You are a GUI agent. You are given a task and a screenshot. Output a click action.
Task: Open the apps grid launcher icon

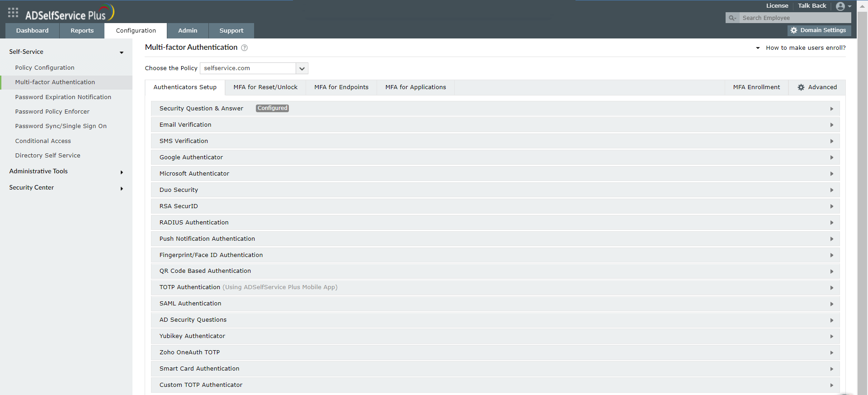click(13, 13)
